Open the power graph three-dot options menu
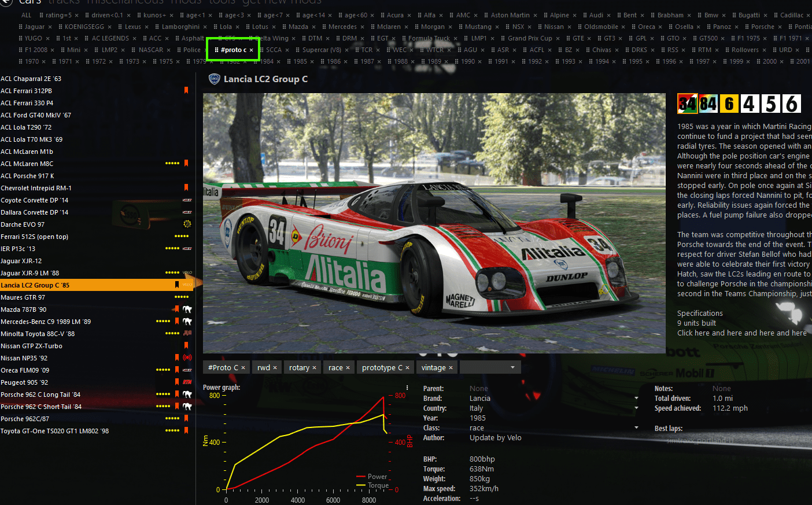Screen dimensions: 812x505 [x=407, y=388]
